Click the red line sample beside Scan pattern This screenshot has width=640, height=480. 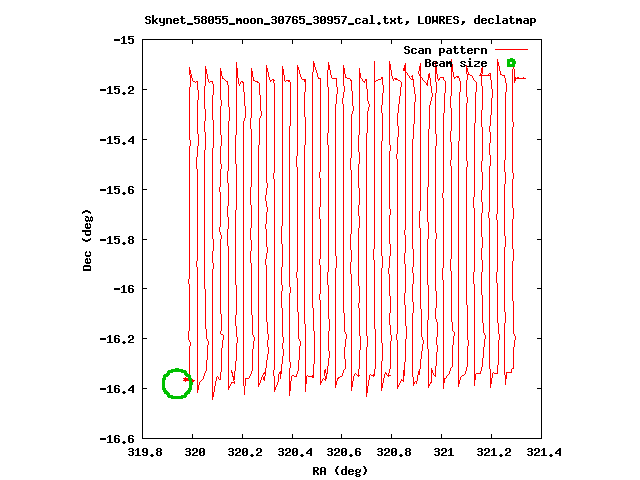tap(511, 49)
